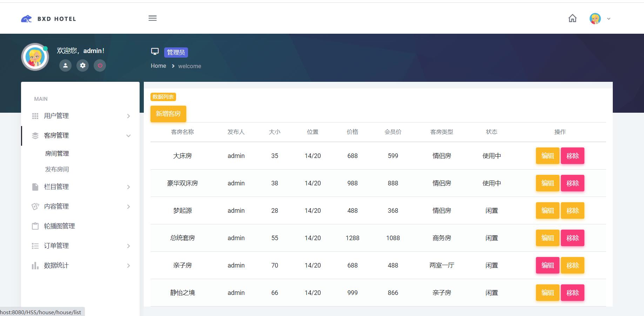Viewport: 644px width, 316px height.
Task: Remove the 亲子房 room
Action: point(572,265)
